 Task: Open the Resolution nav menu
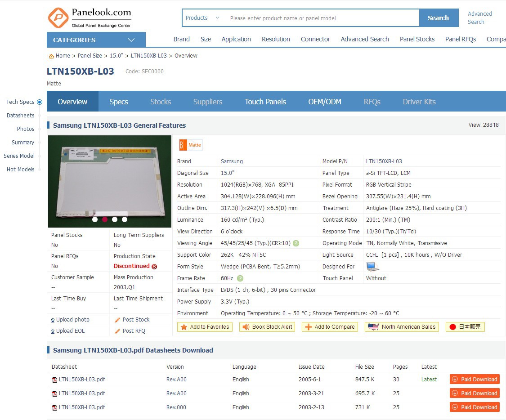click(x=276, y=40)
